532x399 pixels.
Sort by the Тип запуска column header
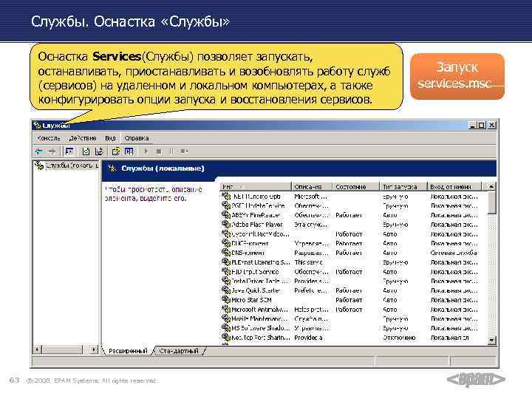click(403, 187)
